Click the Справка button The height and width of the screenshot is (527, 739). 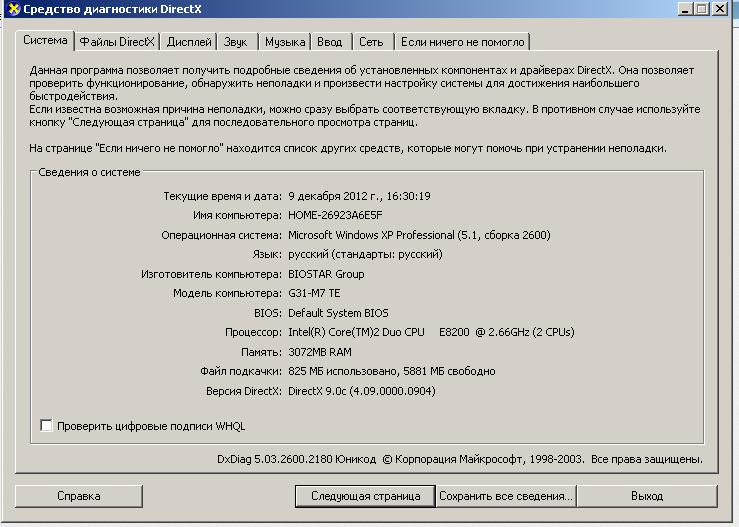(x=79, y=496)
